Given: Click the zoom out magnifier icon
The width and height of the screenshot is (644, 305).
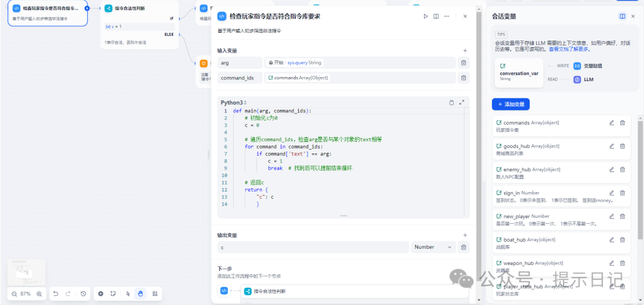Looking at the screenshot, I should point(14,294).
